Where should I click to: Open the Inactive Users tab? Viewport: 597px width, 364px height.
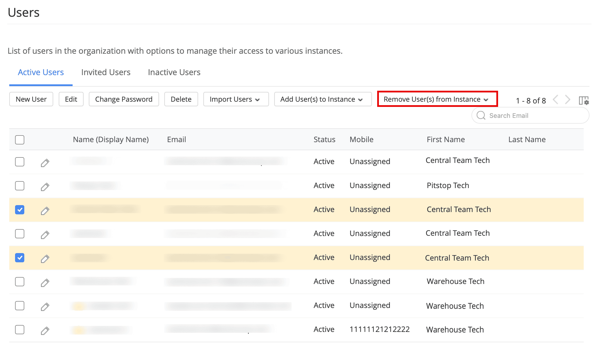(x=174, y=72)
